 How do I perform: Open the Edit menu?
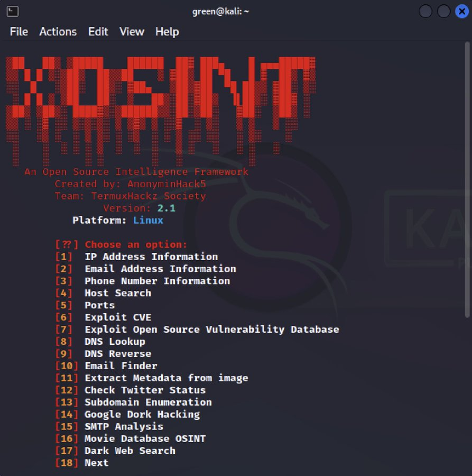coord(98,32)
